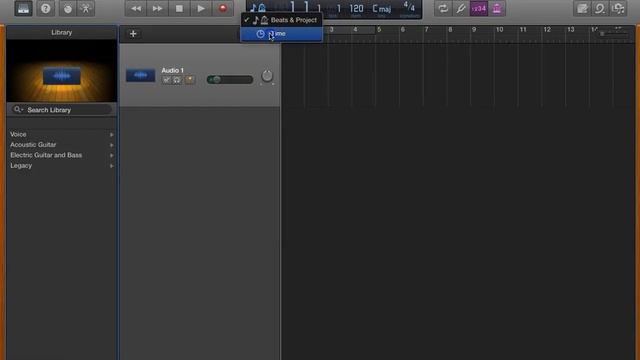Open the Smart Controls button

pos(67,9)
